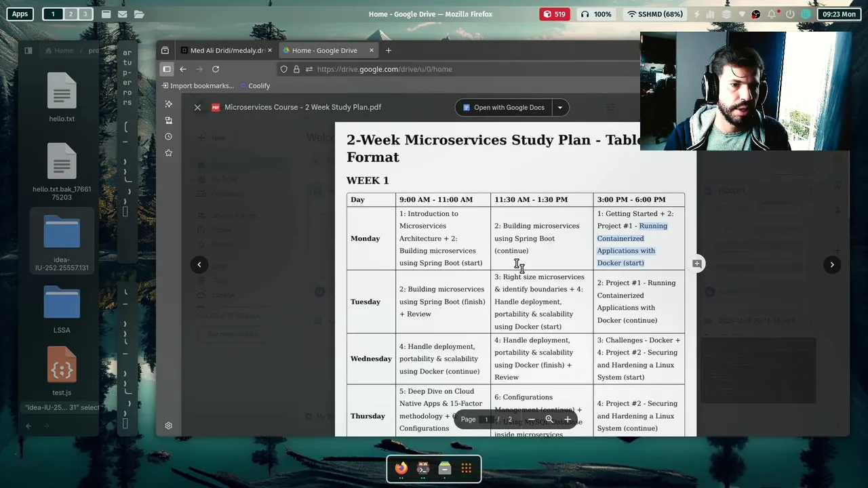Click the red PDF file icon
This screenshot has height=488, width=868.
pos(216,107)
